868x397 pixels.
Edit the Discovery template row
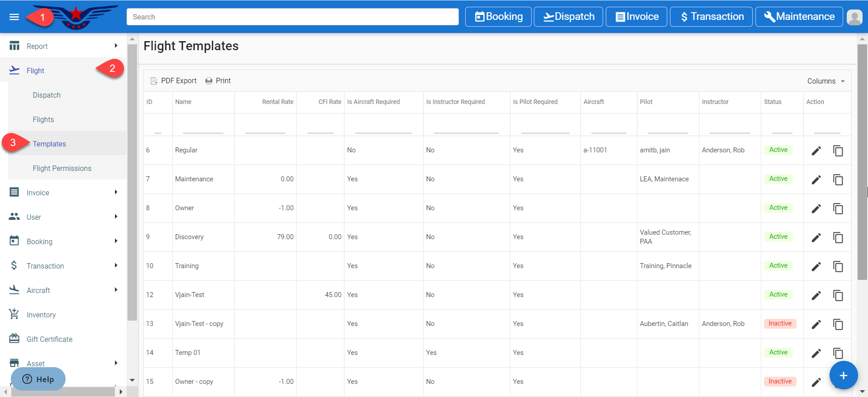click(816, 238)
